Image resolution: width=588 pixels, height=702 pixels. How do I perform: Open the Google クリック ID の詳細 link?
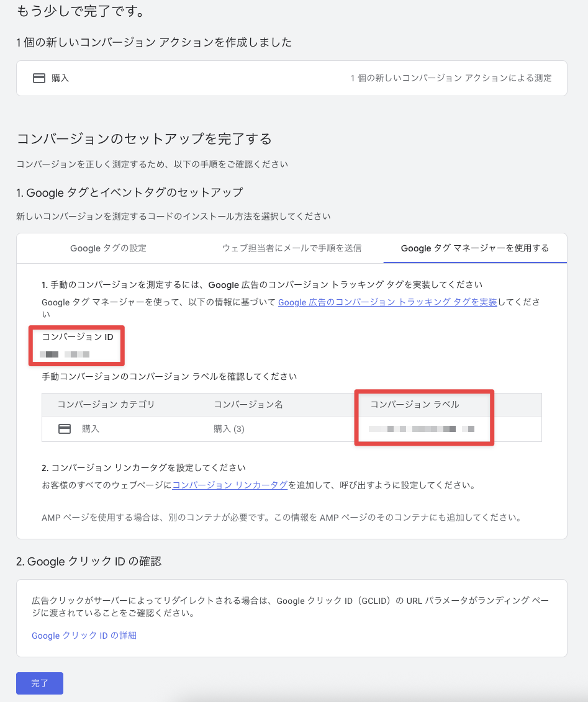click(84, 636)
